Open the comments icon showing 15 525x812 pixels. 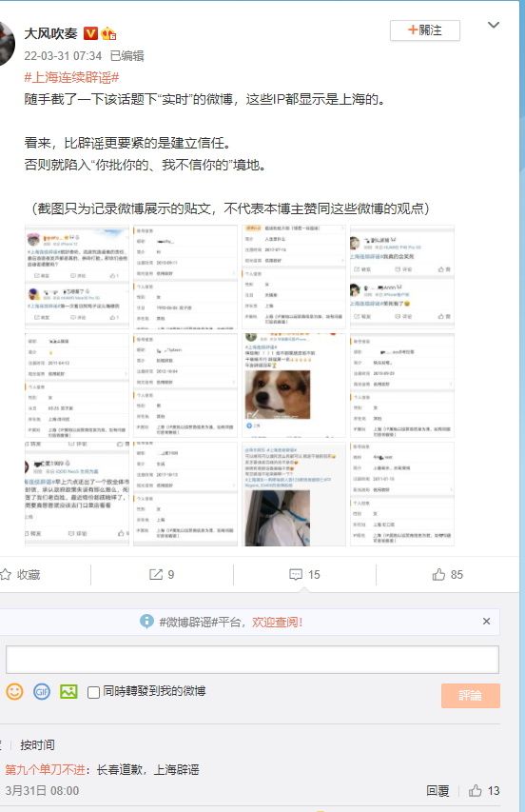click(x=296, y=574)
